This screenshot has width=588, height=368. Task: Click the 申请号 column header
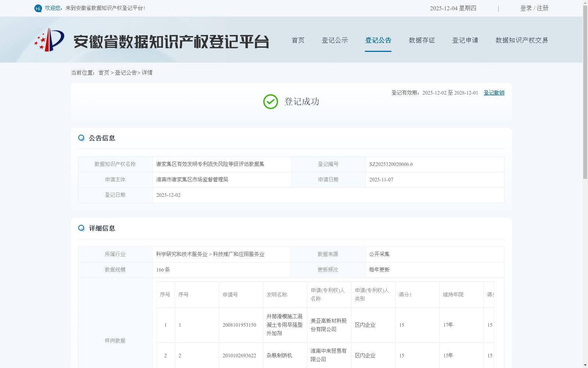230,295
